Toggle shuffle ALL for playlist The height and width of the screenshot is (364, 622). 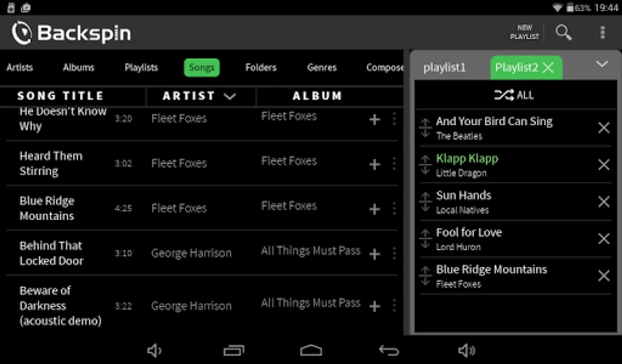513,95
